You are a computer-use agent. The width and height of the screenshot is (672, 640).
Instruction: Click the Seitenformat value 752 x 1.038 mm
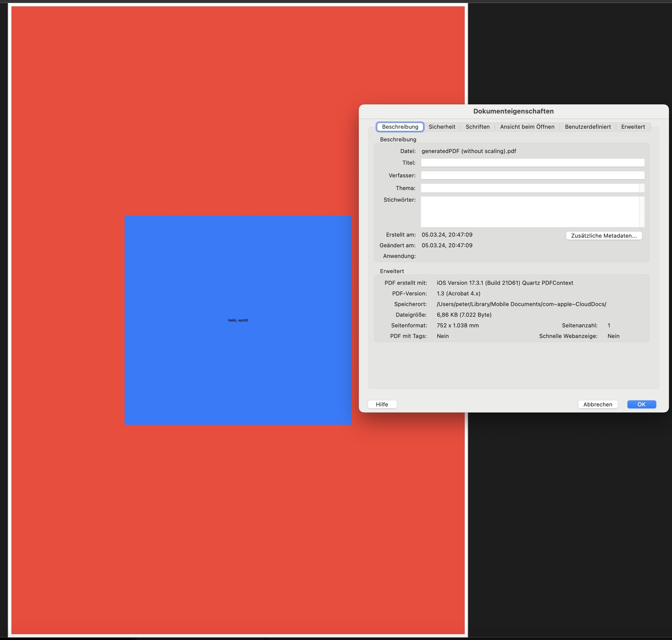458,326
